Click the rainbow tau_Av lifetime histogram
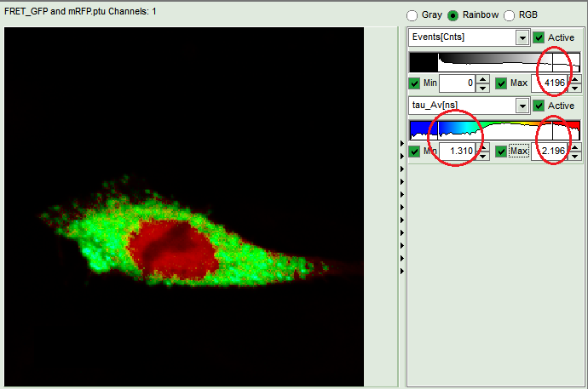Image resolution: width=588 pixels, height=389 pixels. [x=494, y=129]
